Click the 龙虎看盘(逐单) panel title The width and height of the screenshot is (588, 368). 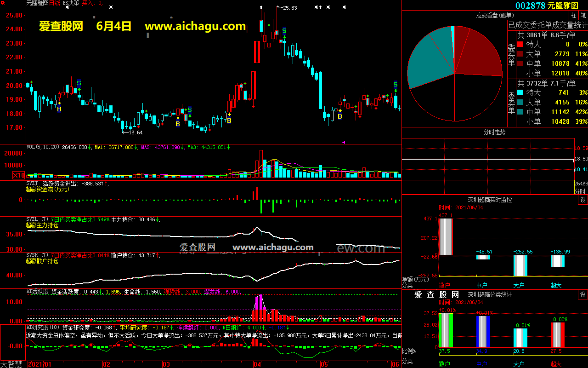click(x=495, y=15)
